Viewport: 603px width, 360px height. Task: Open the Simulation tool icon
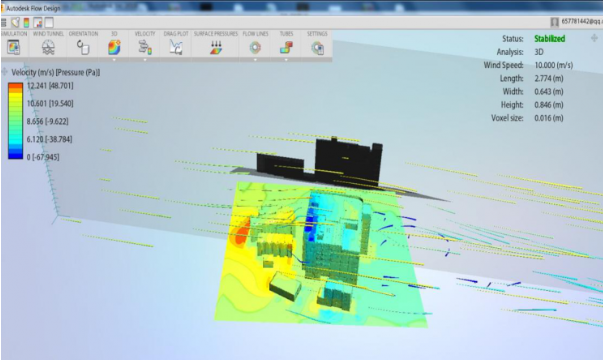pos(13,48)
